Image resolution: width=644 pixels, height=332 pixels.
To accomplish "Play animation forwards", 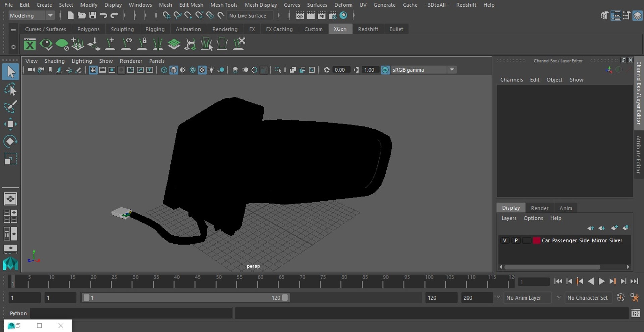I will coord(601,281).
